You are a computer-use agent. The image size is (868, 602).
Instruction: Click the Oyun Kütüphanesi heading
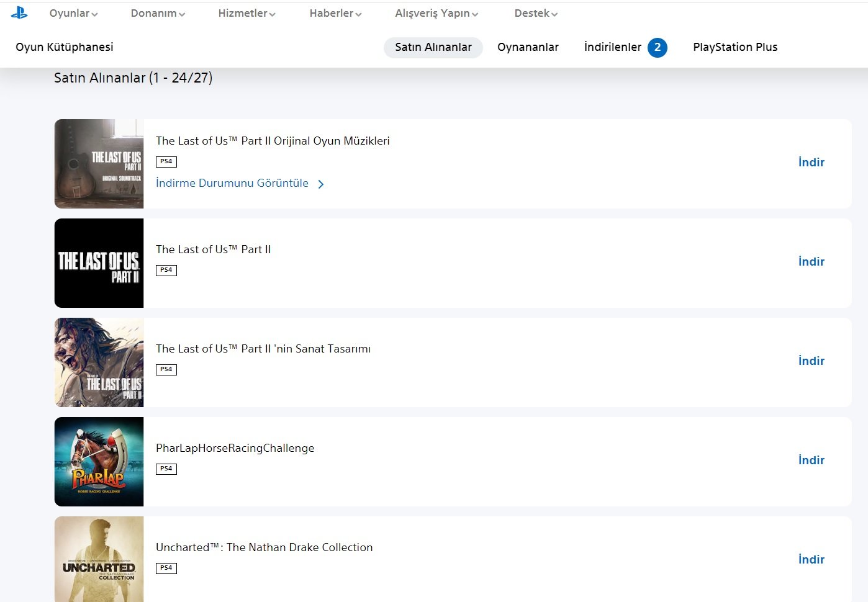pos(65,47)
